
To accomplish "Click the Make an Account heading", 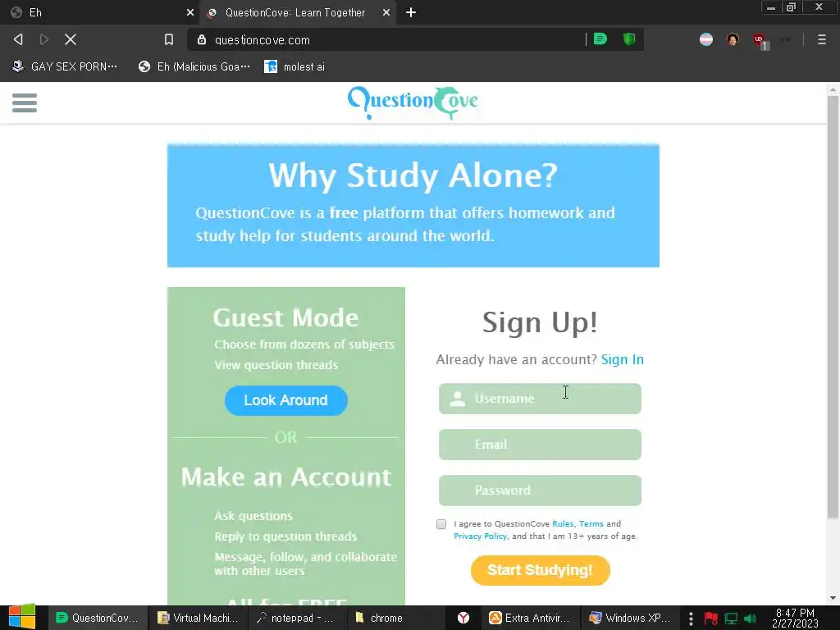I will [286, 477].
